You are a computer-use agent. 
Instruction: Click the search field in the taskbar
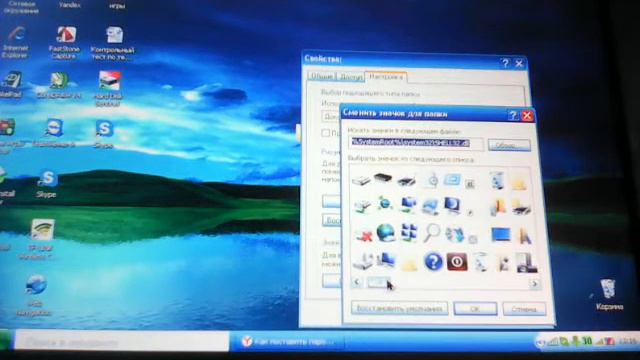click(122, 341)
